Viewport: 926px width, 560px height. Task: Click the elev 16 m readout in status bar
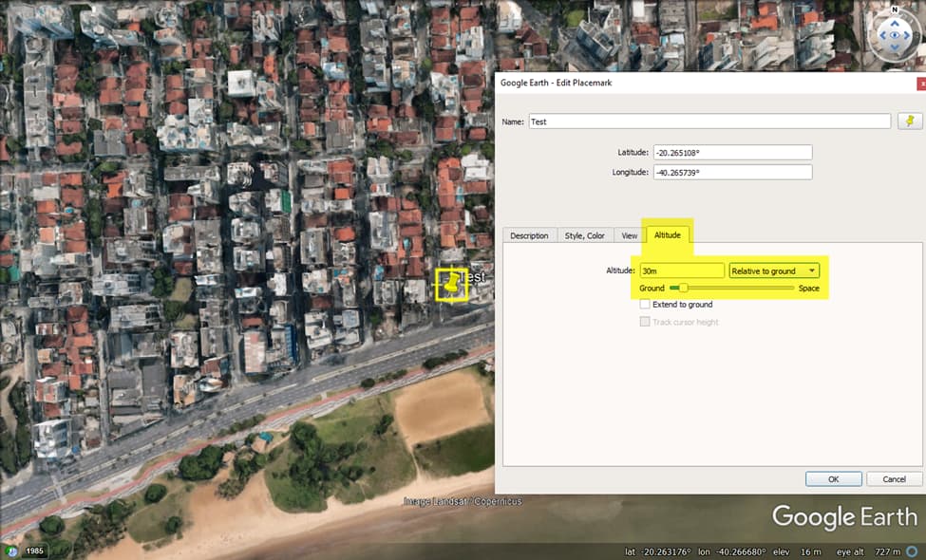[797, 551]
